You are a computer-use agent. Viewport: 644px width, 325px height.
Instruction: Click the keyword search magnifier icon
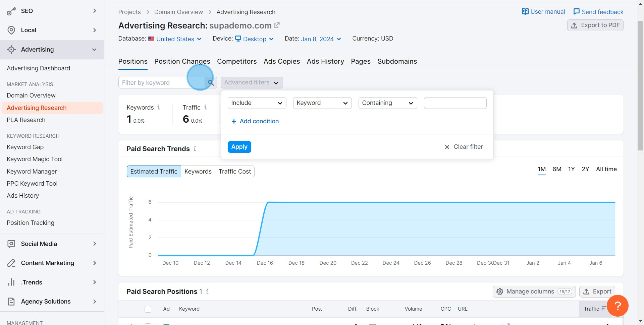211,83
